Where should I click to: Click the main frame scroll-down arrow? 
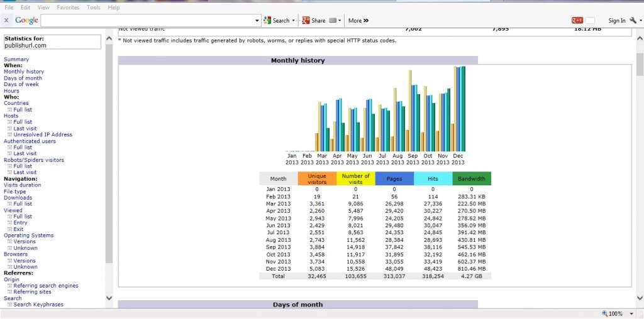(640, 298)
